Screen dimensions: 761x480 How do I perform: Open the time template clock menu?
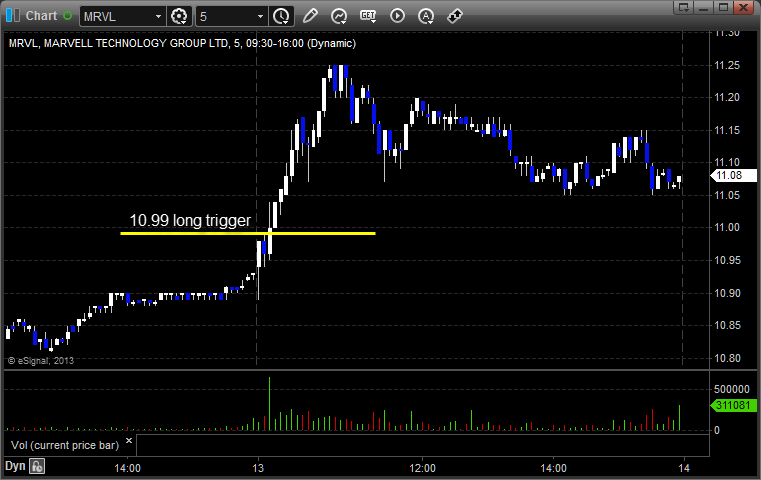281,17
